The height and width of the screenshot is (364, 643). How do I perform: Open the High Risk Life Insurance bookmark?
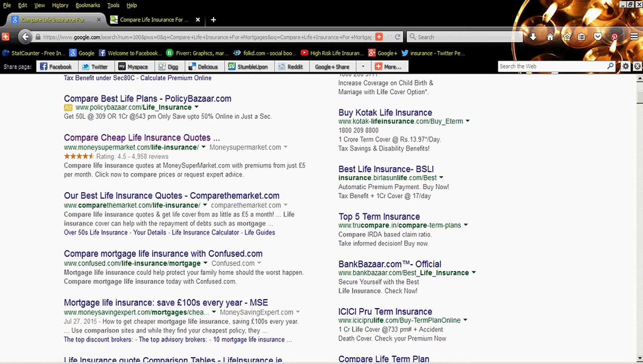click(x=332, y=53)
